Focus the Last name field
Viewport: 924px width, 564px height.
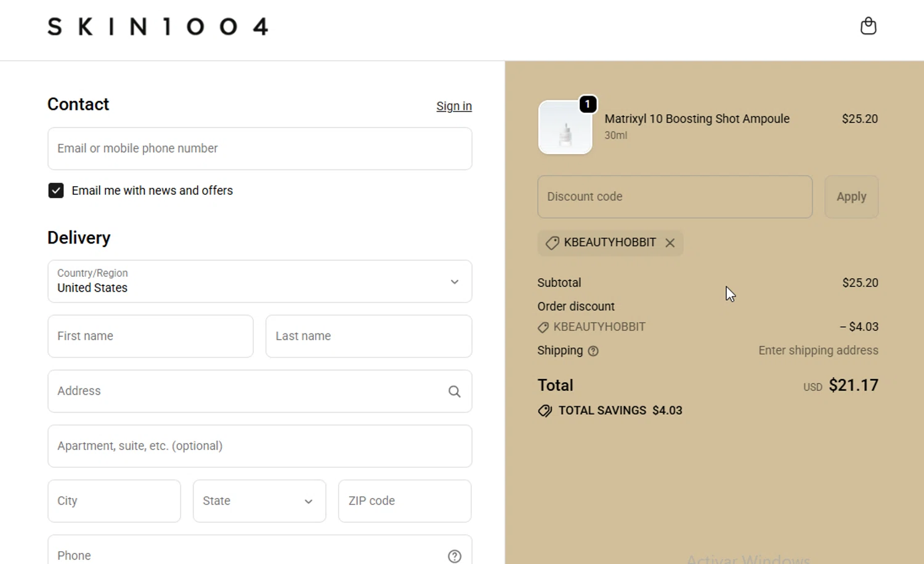coord(368,337)
